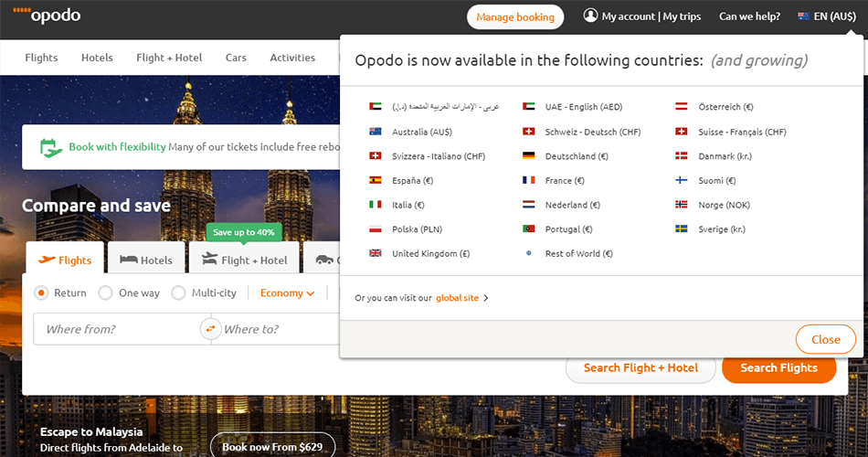The width and height of the screenshot is (868, 457).
Task: Click the Opodo logo
Action: [x=47, y=15]
